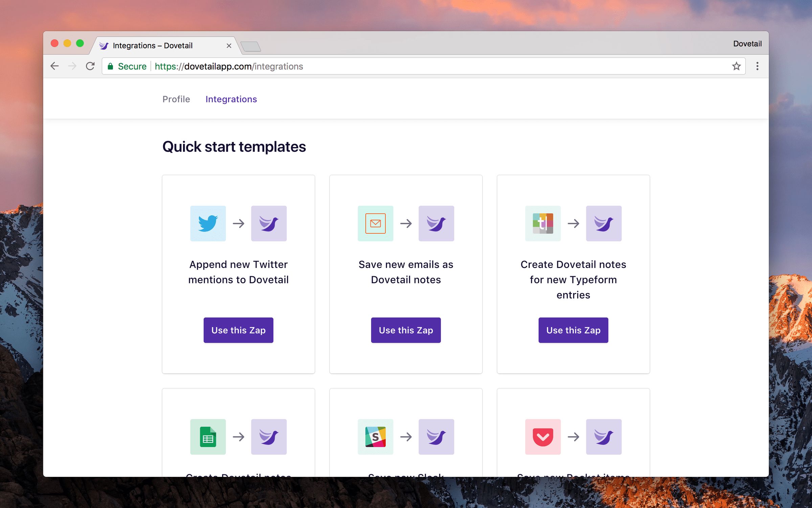Click the Pocket icon in the bottom-right card
812x508 pixels.
(x=542, y=437)
